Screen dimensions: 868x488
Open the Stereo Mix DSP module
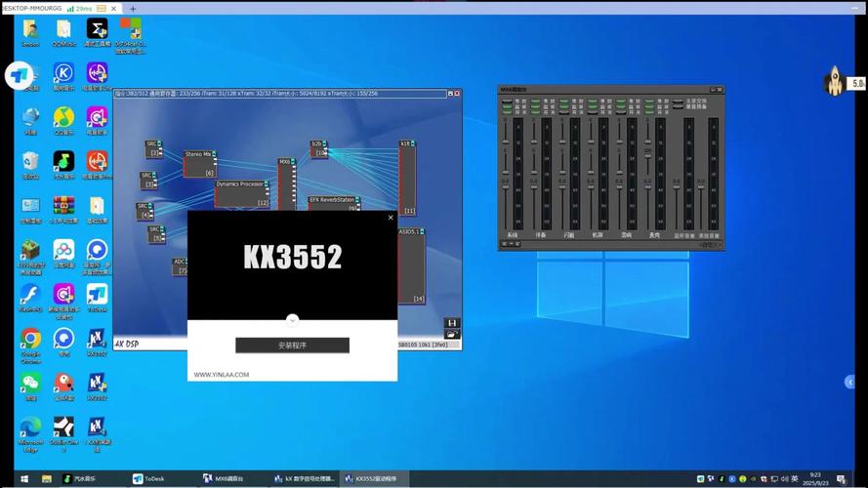(x=199, y=163)
